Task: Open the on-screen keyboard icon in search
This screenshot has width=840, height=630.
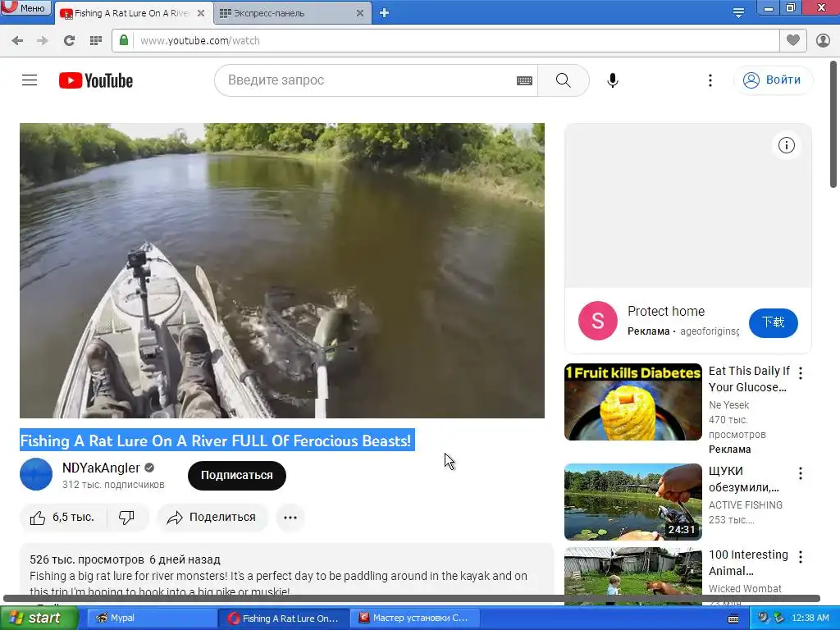Action: (x=524, y=80)
